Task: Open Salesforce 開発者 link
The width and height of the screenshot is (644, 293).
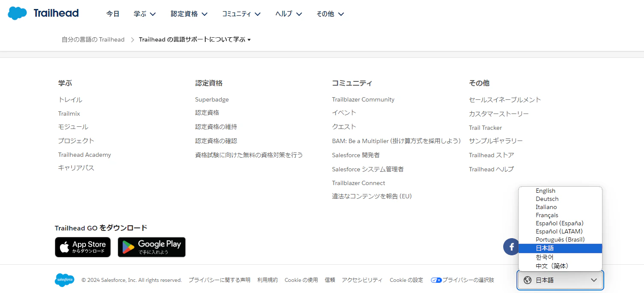Action: coord(356,155)
